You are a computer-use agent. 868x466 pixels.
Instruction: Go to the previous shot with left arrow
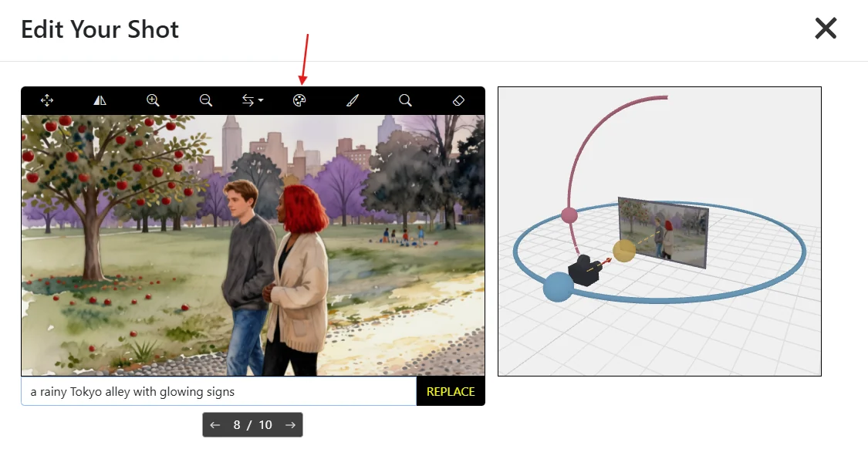point(214,424)
